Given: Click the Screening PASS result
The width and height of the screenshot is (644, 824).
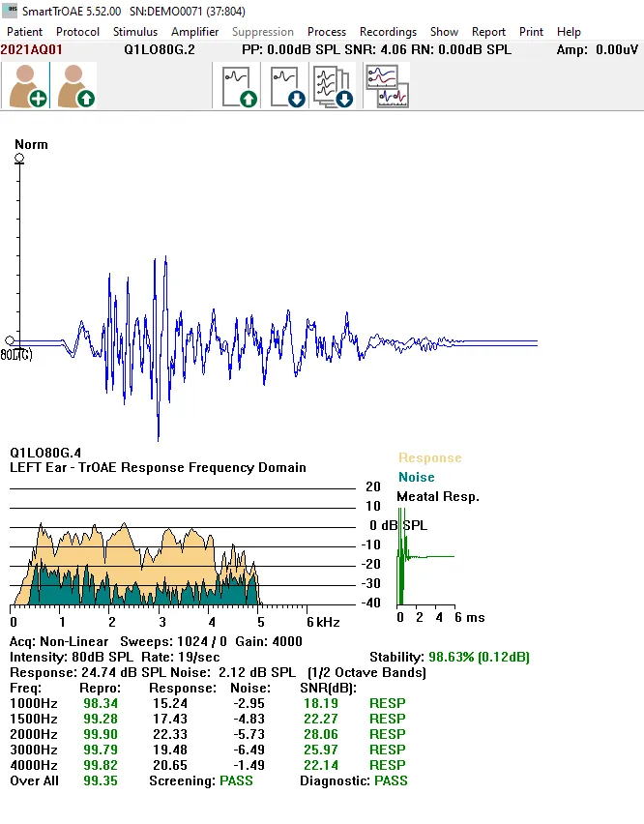Looking at the screenshot, I should pyautogui.click(x=236, y=780).
